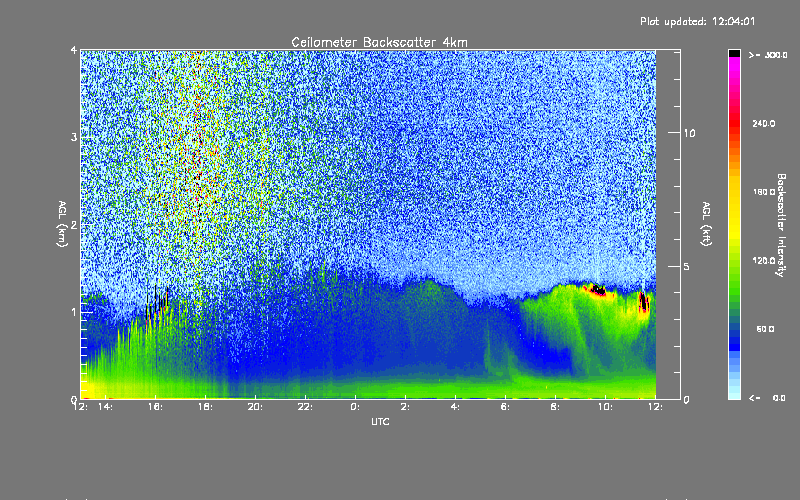
Task: Click the 'UTC' x-axis label
Action: (x=380, y=422)
